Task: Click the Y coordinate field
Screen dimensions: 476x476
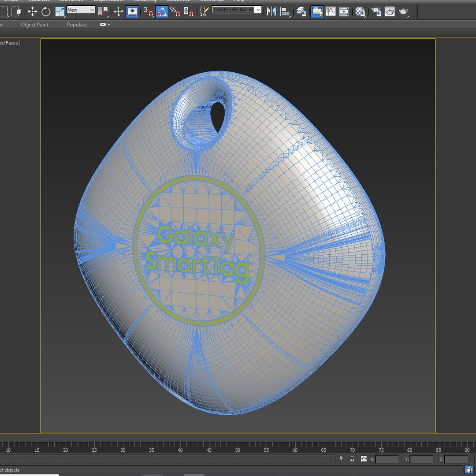Action: coord(422,459)
